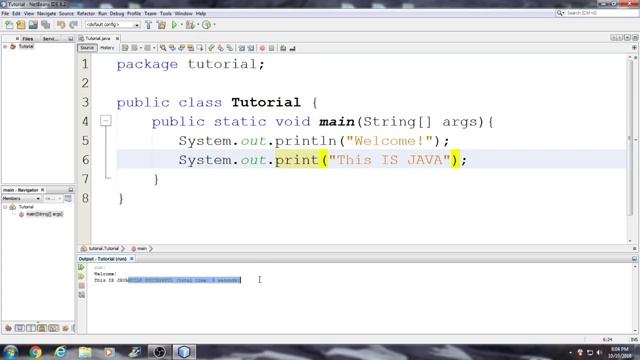Toggle the History view button
The image size is (640, 360).
(x=107, y=48)
